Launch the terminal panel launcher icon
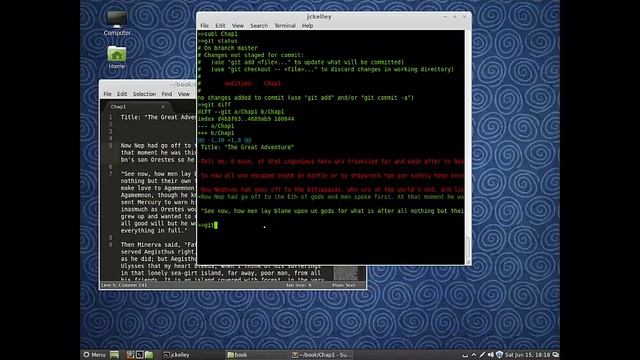 tap(139, 355)
